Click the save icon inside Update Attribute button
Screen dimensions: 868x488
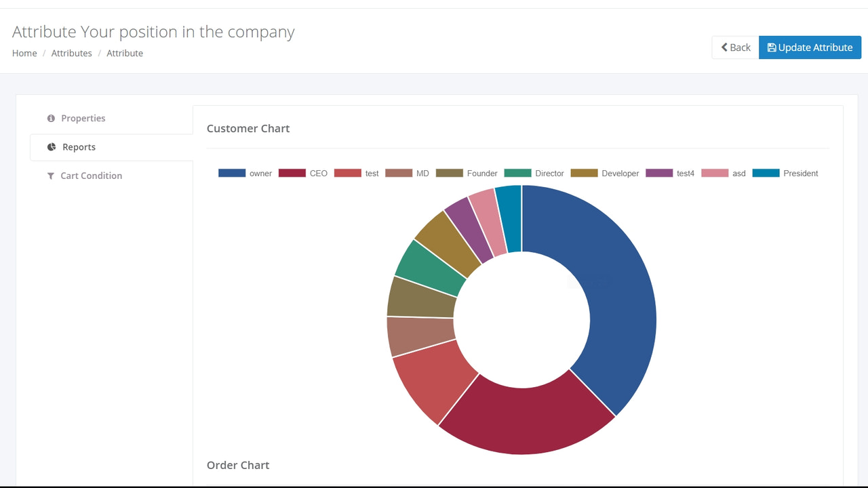pyautogui.click(x=772, y=47)
